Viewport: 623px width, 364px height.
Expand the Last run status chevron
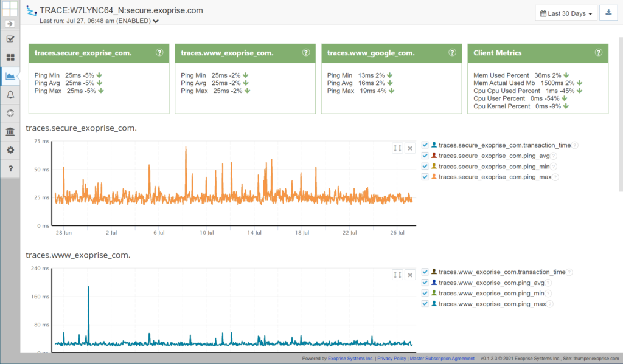(x=156, y=21)
